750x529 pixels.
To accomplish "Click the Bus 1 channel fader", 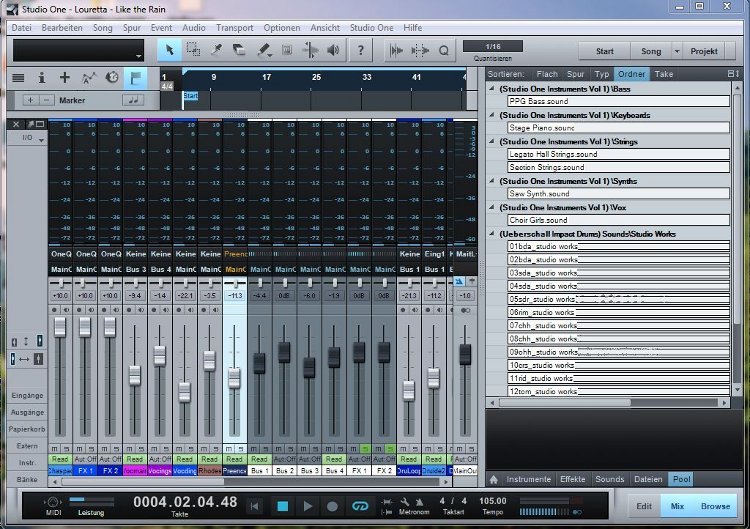I will click(x=259, y=364).
